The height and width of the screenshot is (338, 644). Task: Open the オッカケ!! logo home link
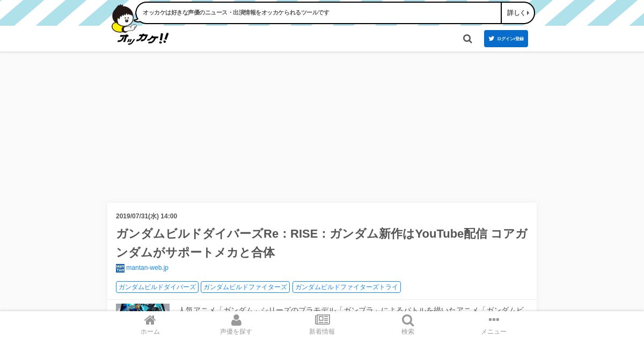click(x=143, y=39)
